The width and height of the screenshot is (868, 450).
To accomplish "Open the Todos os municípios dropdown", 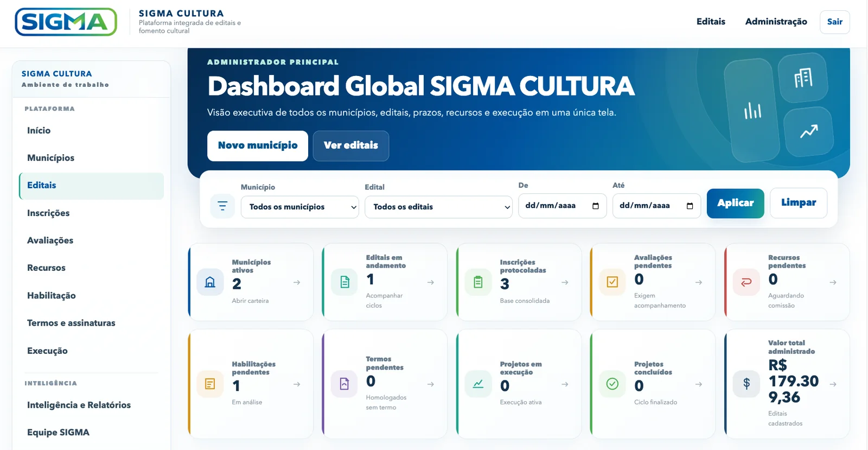I will [300, 207].
